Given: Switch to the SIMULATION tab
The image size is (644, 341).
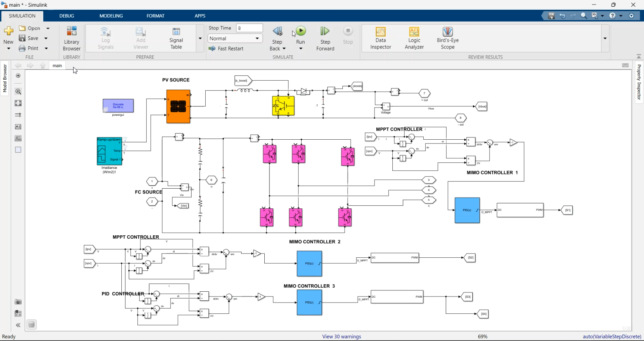Looking at the screenshot, I should [22, 16].
